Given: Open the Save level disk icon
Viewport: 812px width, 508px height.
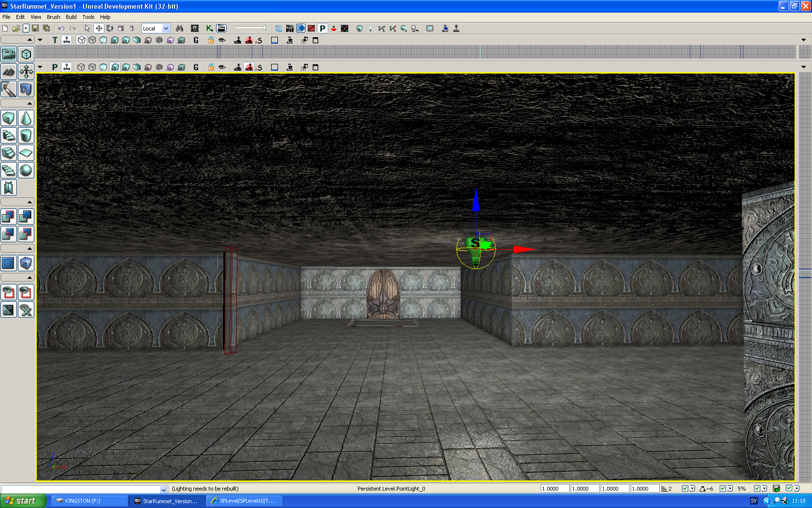Looking at the screenshot, I should tap(35, 29).
